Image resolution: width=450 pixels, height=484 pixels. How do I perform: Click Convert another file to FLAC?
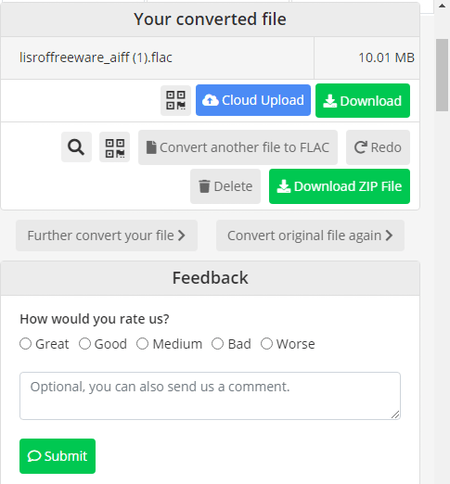pos(238,147)
